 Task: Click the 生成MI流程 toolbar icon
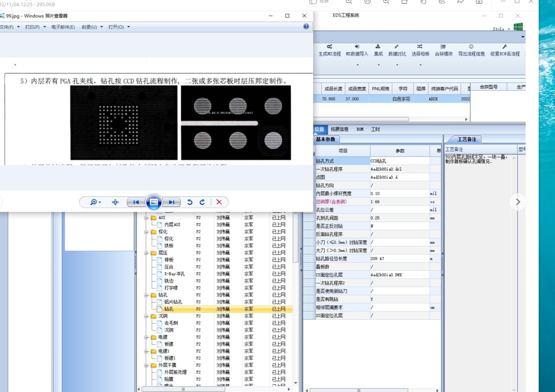click(329, 46)
